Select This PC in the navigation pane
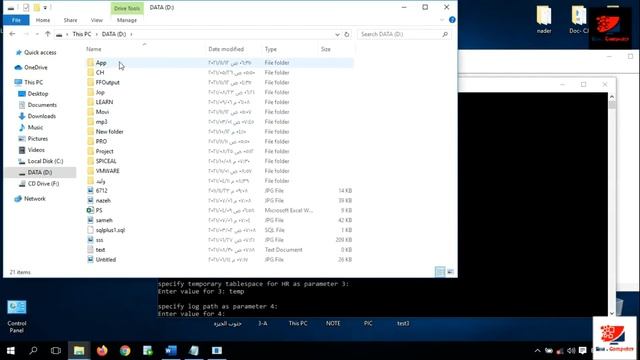The image size is (640, 360). point(33,82)
